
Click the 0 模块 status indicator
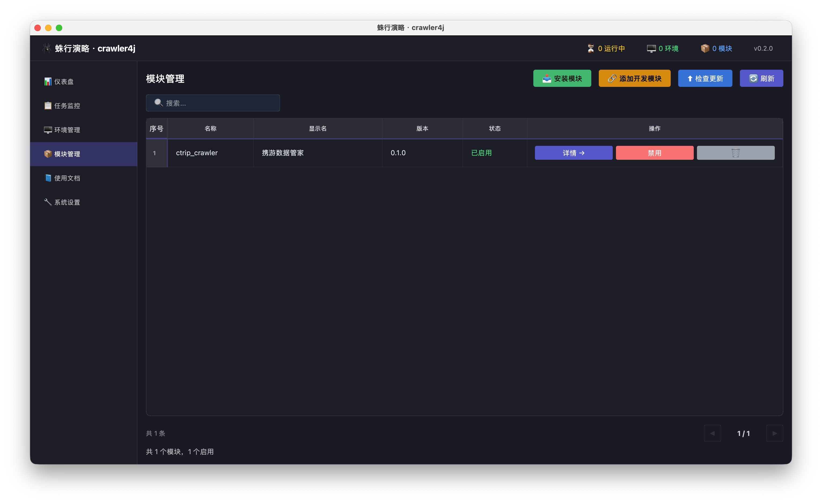point(716,48)
